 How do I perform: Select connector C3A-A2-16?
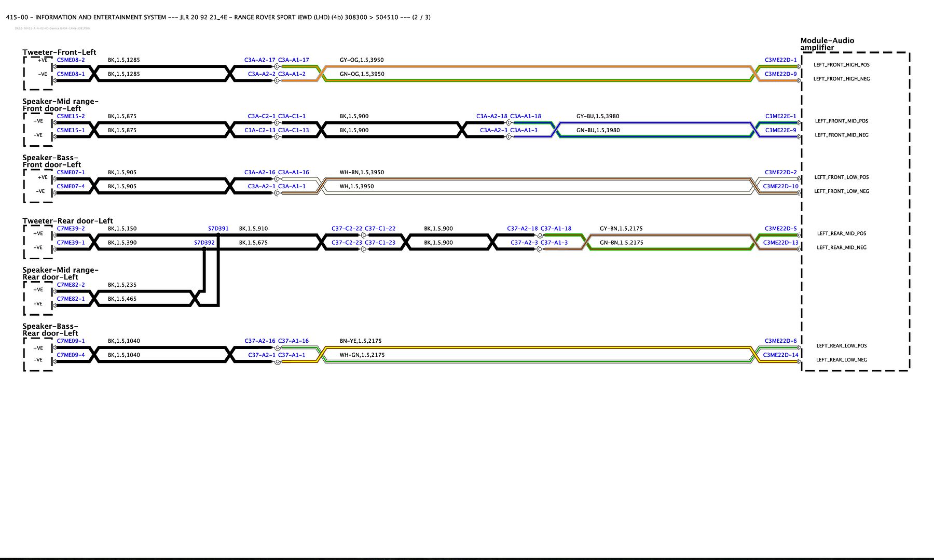click(259, 172)
